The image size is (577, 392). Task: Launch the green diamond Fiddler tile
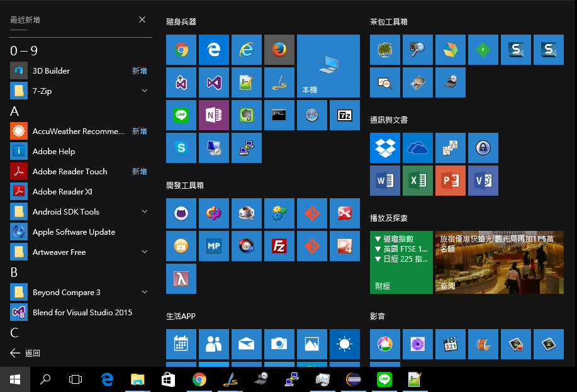(x=483, y=50)
